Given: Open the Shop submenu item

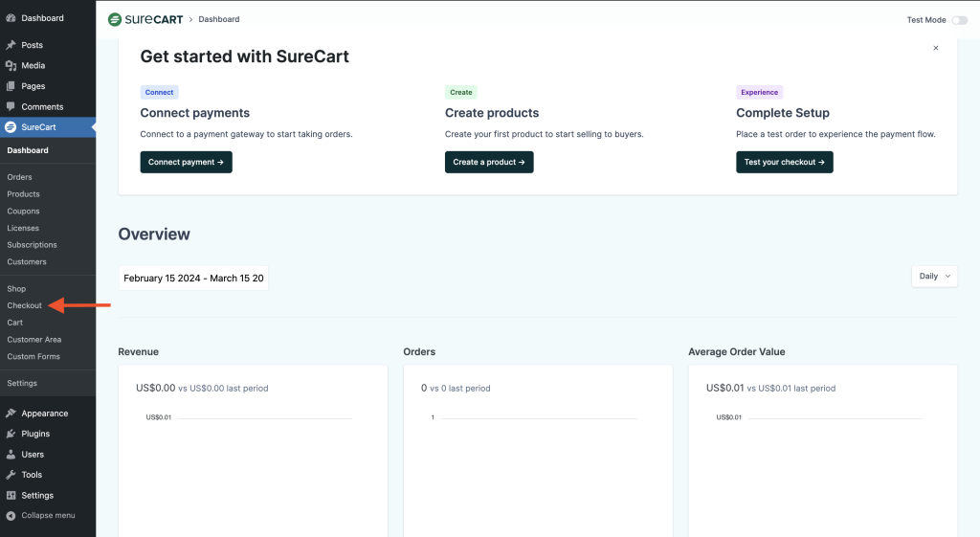Looking at the screenshot, I should pyautogui.click(x=16, y=289).
